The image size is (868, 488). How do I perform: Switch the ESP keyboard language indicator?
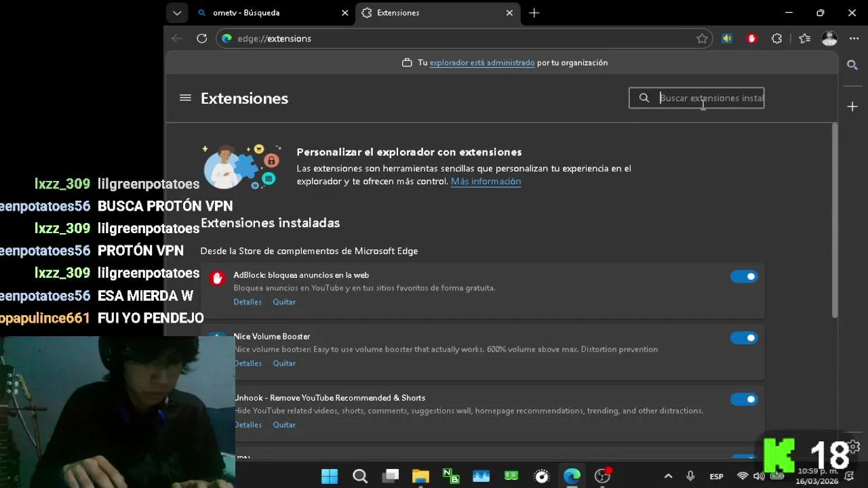(716, 476)
